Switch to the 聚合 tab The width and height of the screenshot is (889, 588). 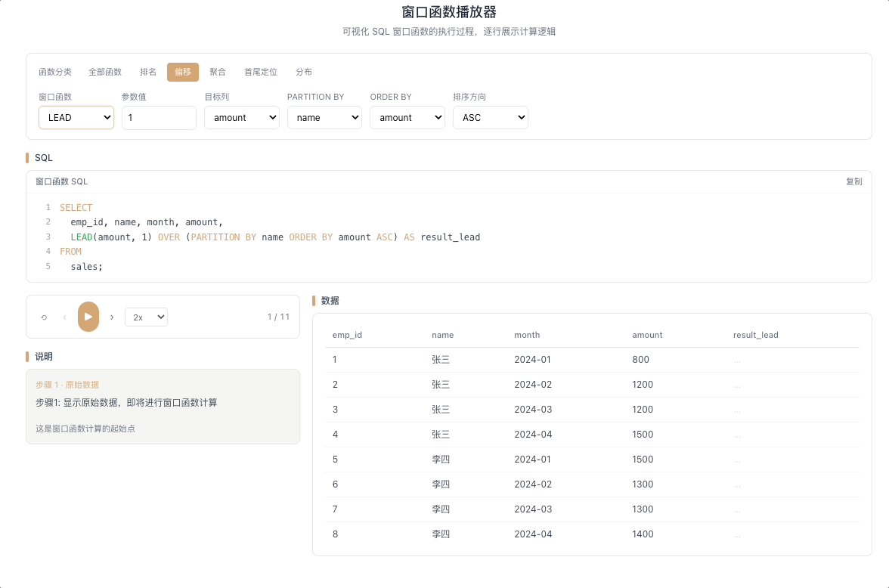218,72
